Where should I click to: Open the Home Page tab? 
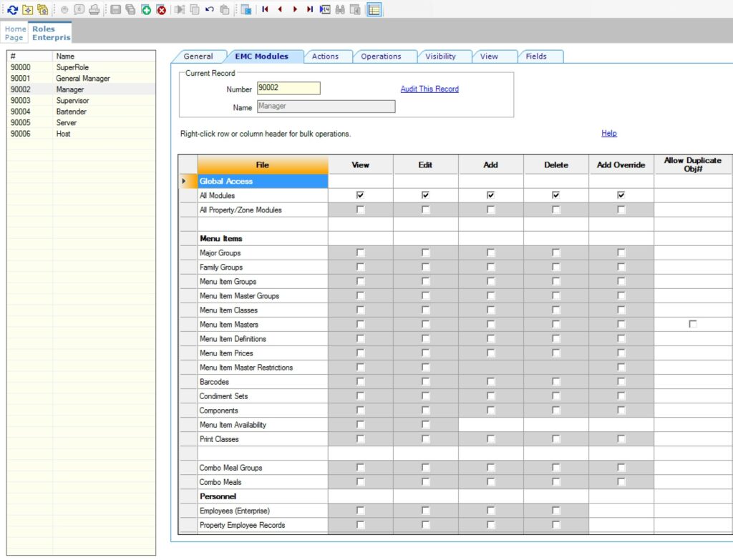click(15, 33)
